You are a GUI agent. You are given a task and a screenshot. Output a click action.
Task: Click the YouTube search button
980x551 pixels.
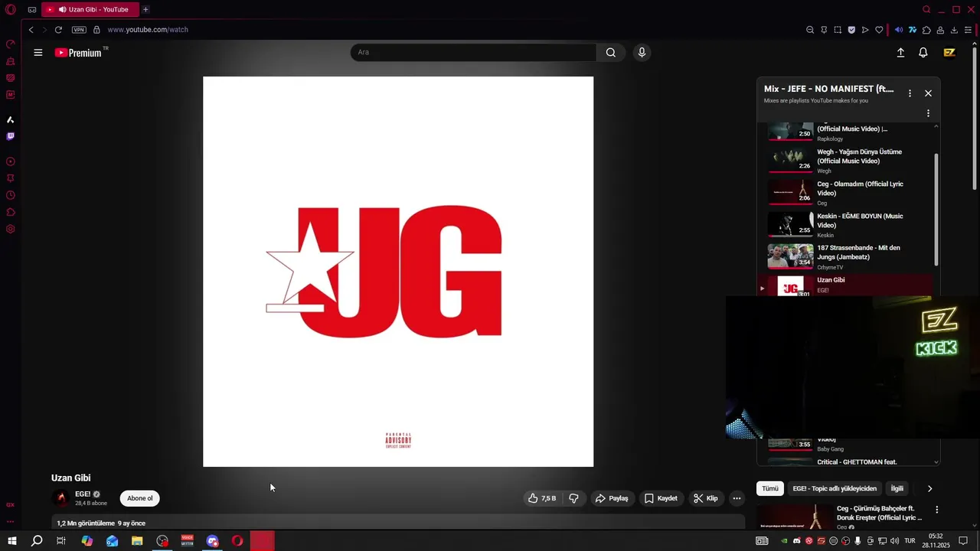(610, 52)
